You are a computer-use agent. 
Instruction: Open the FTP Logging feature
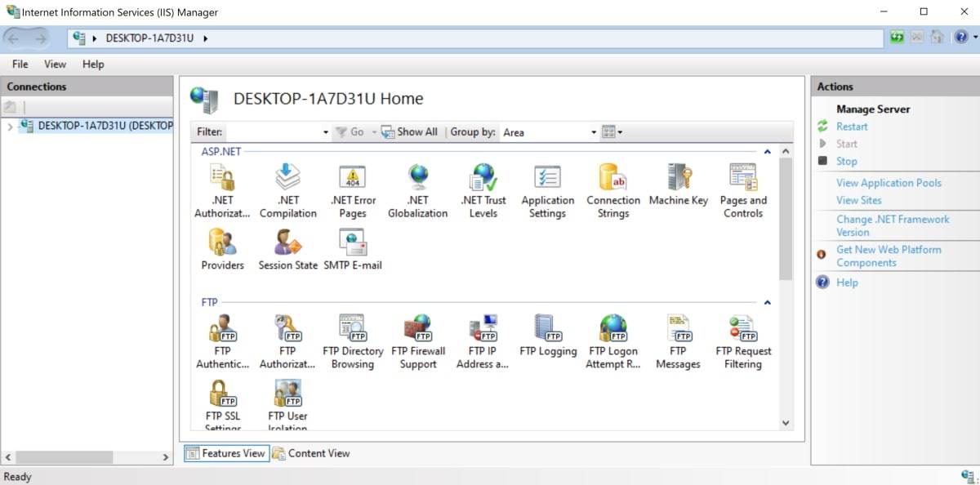pyautogui.click(x=548, y=336)
